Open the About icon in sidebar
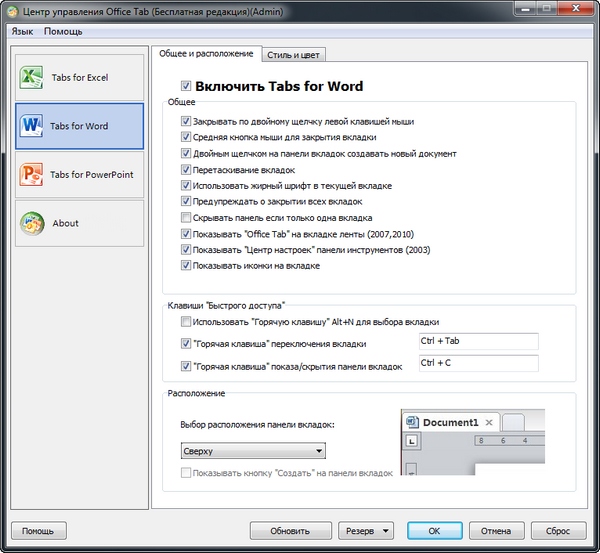 coord(31,223)
